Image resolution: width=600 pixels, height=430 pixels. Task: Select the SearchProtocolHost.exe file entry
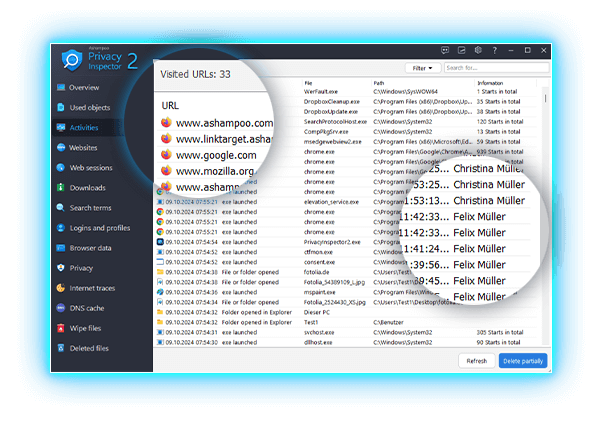tap(335, 122)
